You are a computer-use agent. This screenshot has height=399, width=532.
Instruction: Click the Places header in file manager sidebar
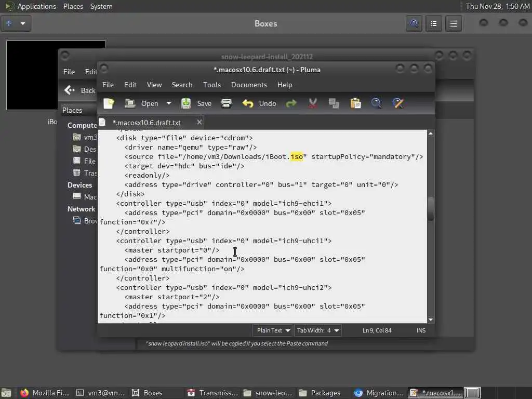pos(72,110)
